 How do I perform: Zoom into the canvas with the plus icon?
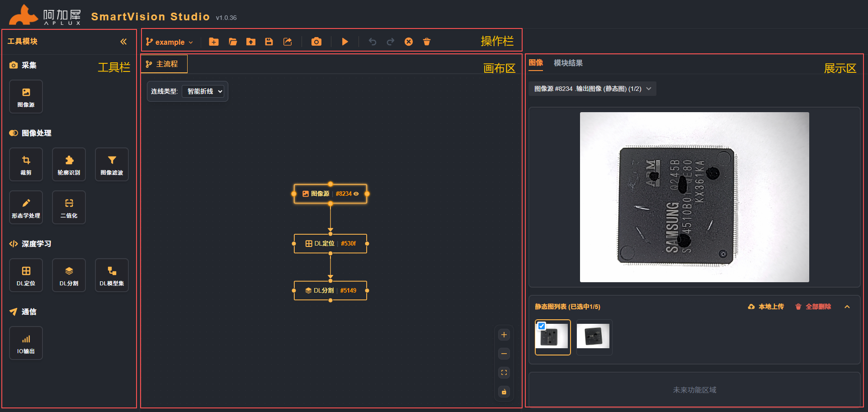(x=504, y=334)
